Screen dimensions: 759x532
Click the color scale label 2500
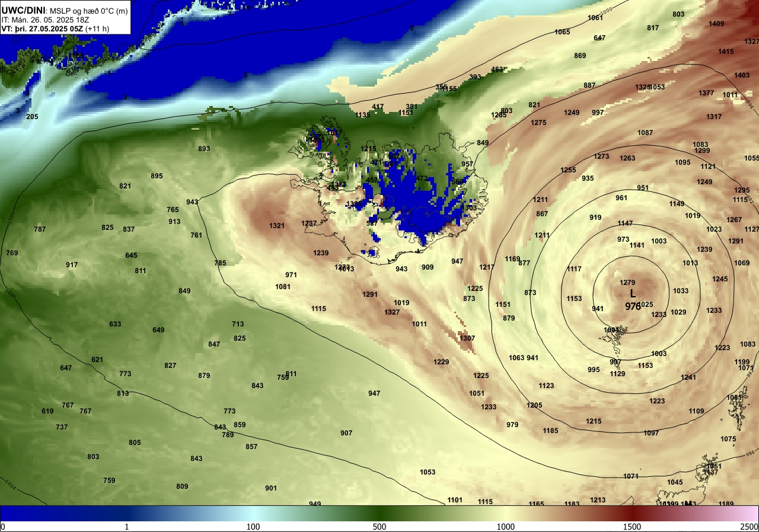pos(750,527)
